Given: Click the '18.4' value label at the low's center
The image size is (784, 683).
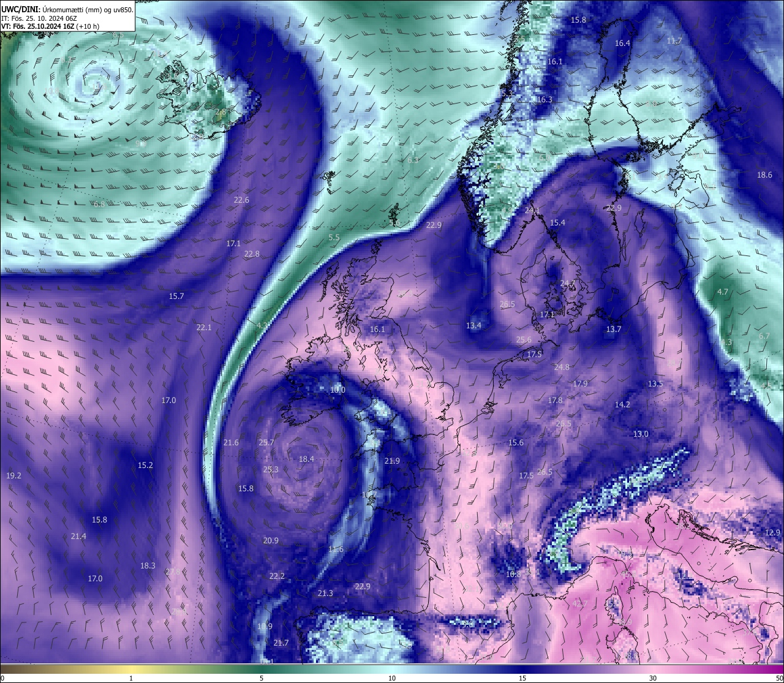Looking at the screenshot, I should click(x=306, y=459).
